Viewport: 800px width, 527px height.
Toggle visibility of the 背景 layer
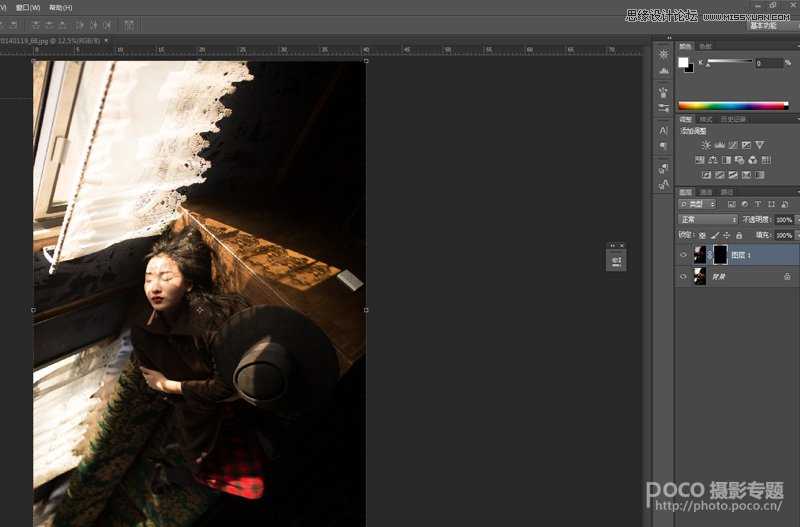pyautogui.click(x=684, y=277)
